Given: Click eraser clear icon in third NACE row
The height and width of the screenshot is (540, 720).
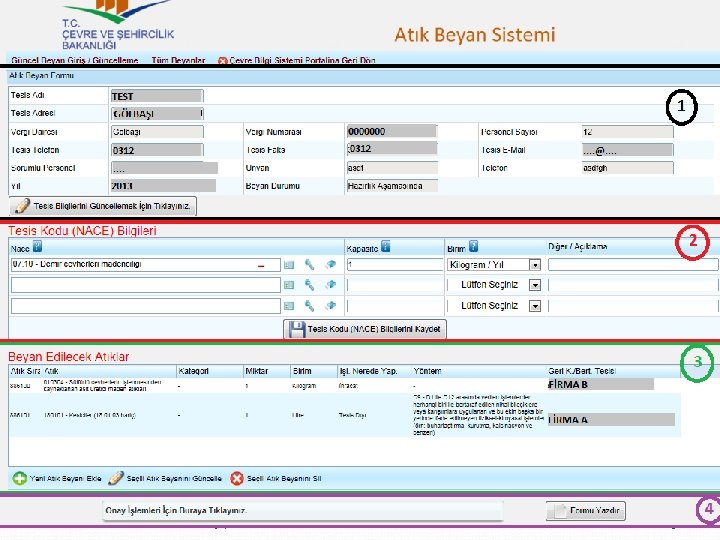Looking at the screenshot, I should tap(331, 305).
